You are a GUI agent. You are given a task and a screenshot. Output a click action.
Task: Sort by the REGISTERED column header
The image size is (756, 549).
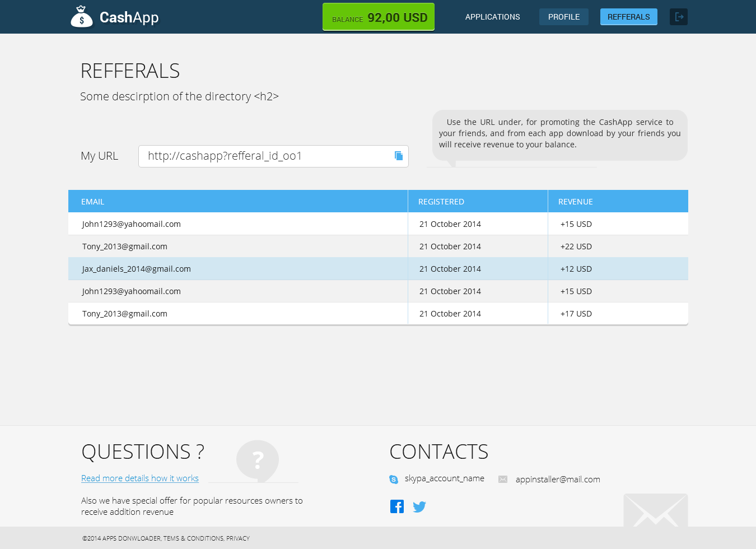click(441, 202)
